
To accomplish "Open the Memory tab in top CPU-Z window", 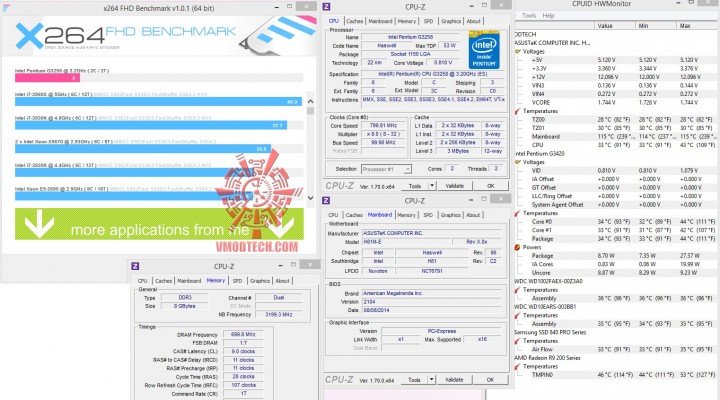I will pyautogui.click(x=406, y=21).
